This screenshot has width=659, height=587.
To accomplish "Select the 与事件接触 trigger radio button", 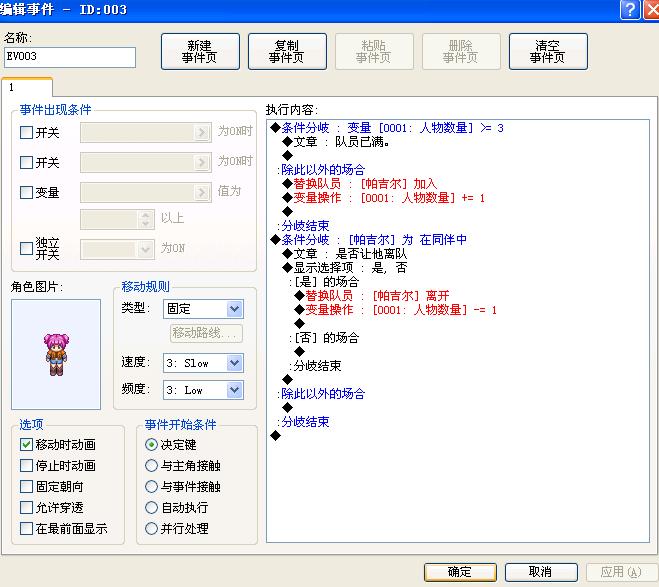I will 151,487.
